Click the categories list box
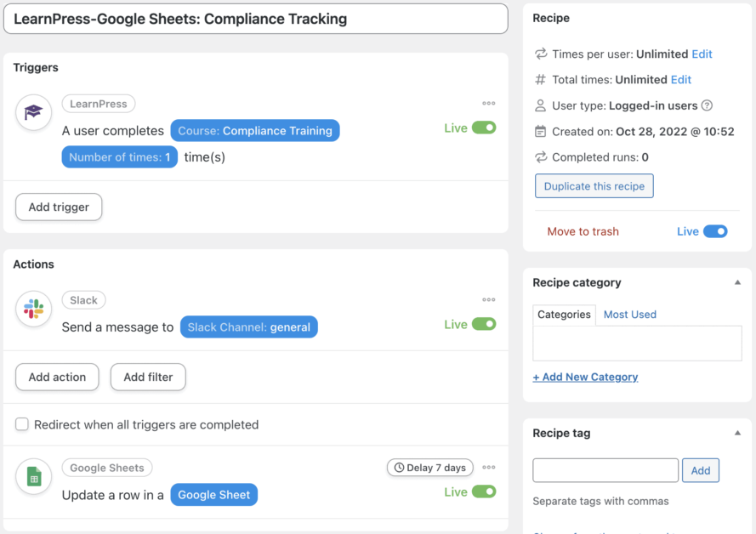The image size is (756, 534). coord(637,344)
